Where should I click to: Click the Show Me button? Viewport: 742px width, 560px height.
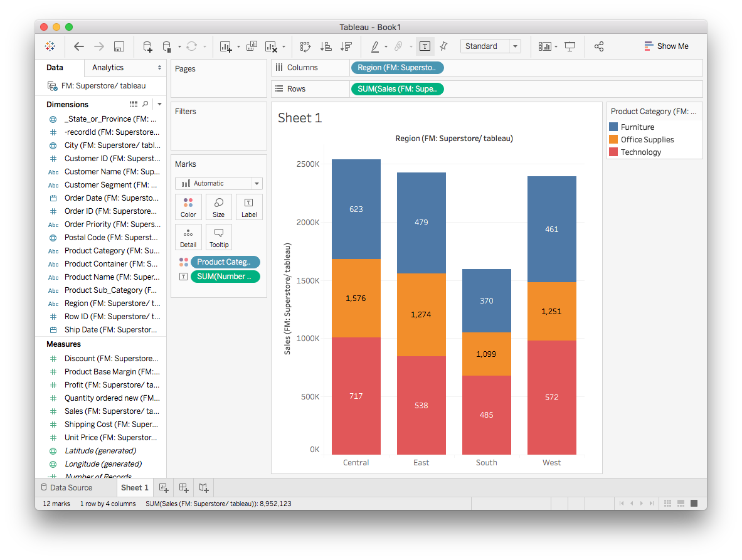coord(666,46)
